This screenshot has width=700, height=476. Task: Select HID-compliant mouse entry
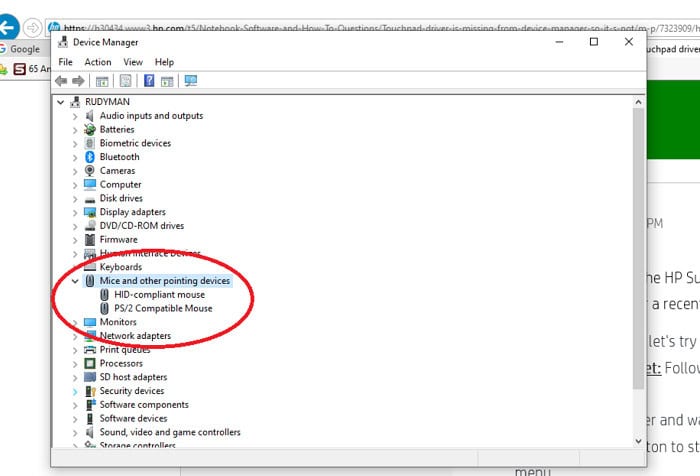159,295
